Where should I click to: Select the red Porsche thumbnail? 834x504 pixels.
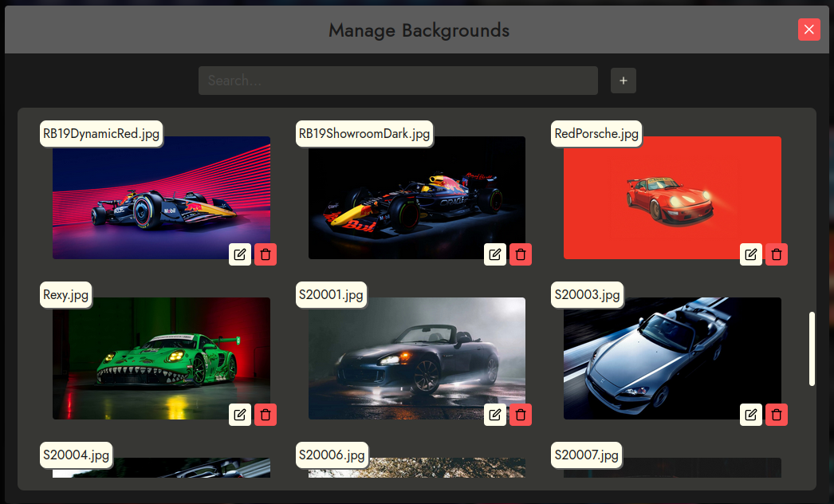point(671,199)
